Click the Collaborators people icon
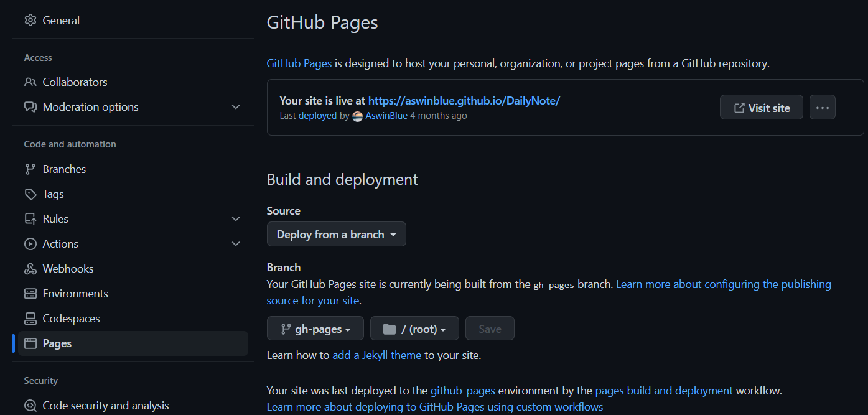 tap(30, 82)
